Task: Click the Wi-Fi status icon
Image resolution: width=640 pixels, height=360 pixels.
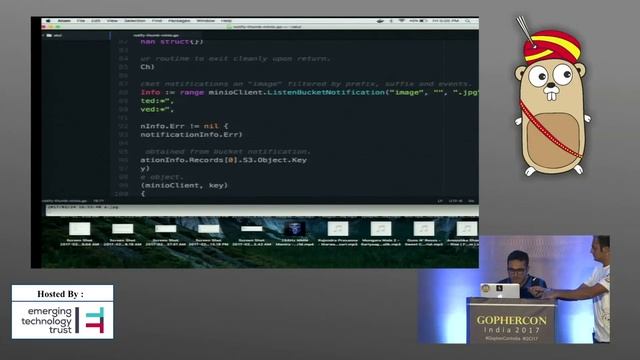Action: click(402, 20)
